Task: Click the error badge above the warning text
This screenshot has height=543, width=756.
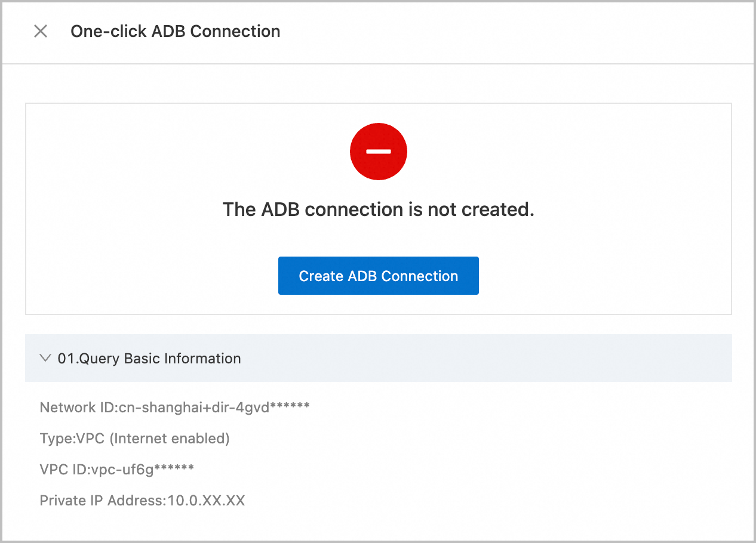Action: [378, 151]
